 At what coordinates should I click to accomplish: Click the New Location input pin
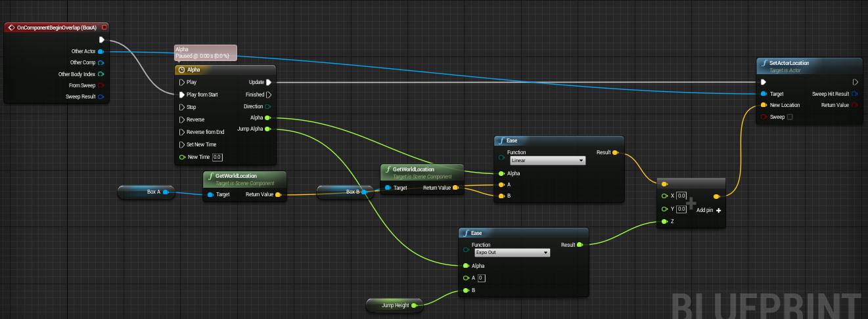(764, 105)
